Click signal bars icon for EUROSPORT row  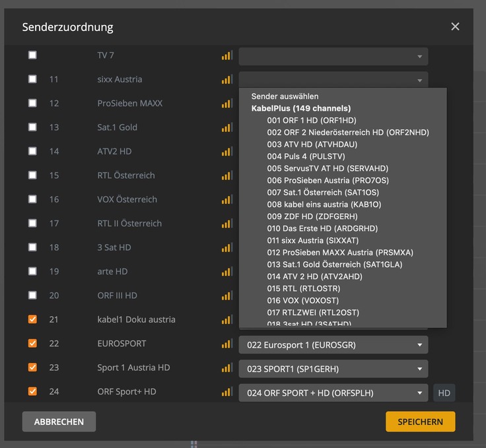tap(226, 344)
